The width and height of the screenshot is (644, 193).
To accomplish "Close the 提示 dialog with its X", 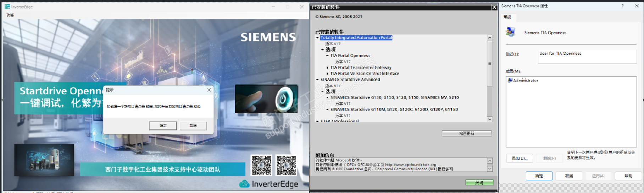I will [x=209, y=90].
